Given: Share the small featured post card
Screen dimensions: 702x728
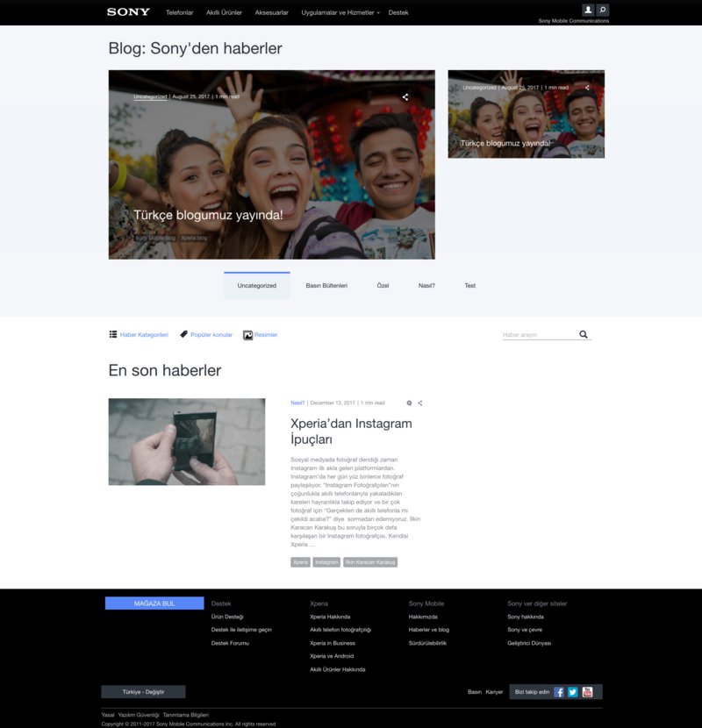Looking at the screenshot, I should tap(587, 88).
